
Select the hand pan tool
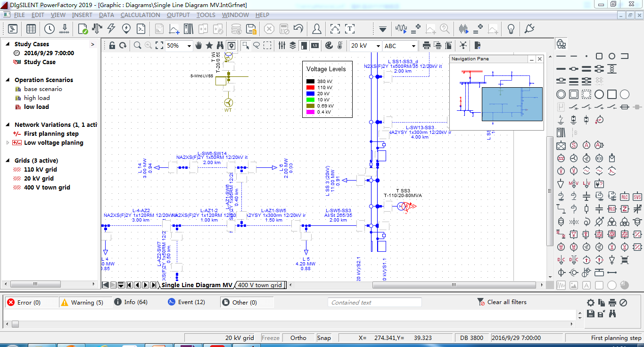tap(198, 45)
